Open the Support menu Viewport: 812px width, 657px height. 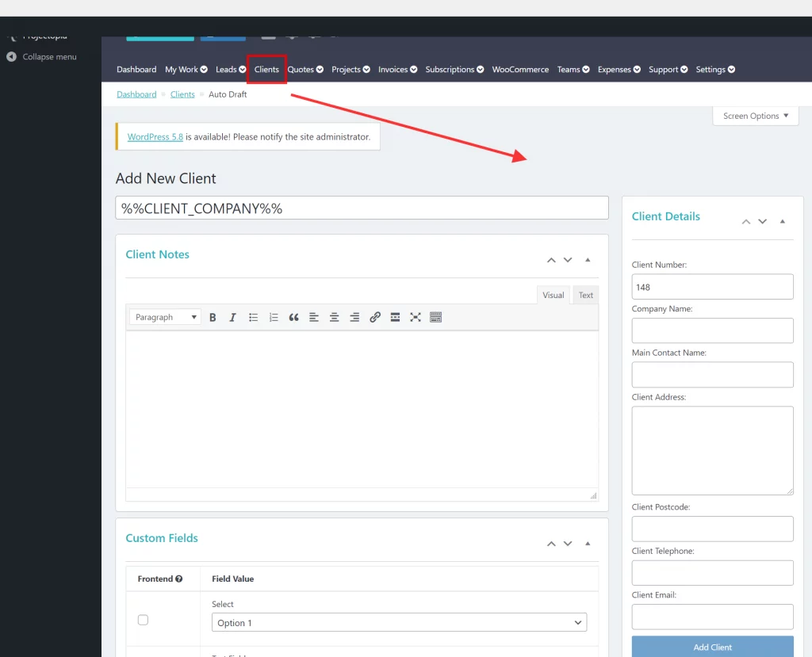pos(668,70)
